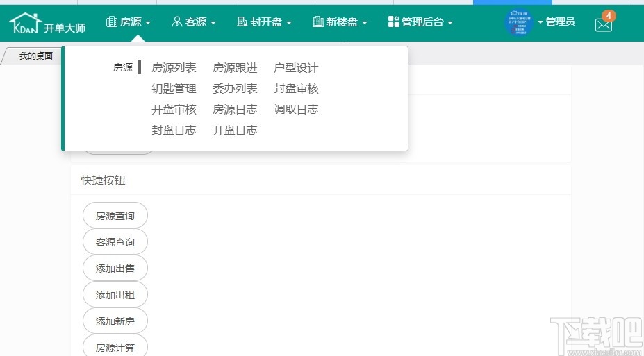Click the 客源查询 shortcut button
The width and height of the screenshot is (644, 356).
pyautogui.click(x=115, y=241)
